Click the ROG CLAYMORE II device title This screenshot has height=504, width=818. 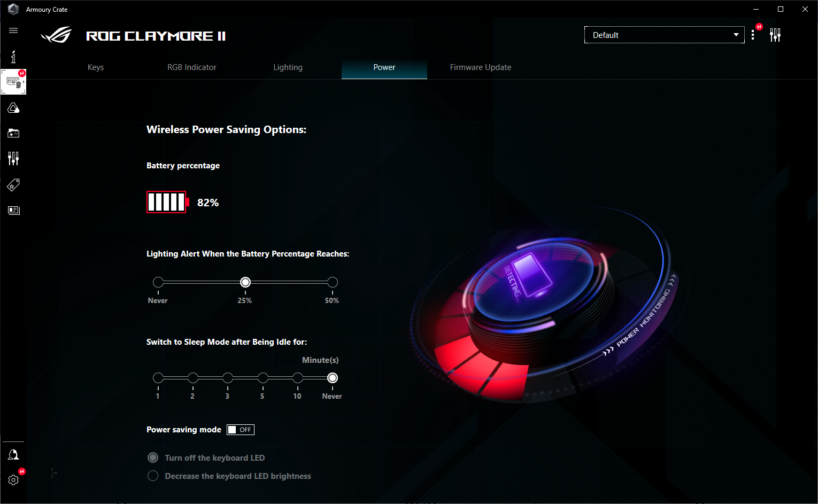point(156,36)
